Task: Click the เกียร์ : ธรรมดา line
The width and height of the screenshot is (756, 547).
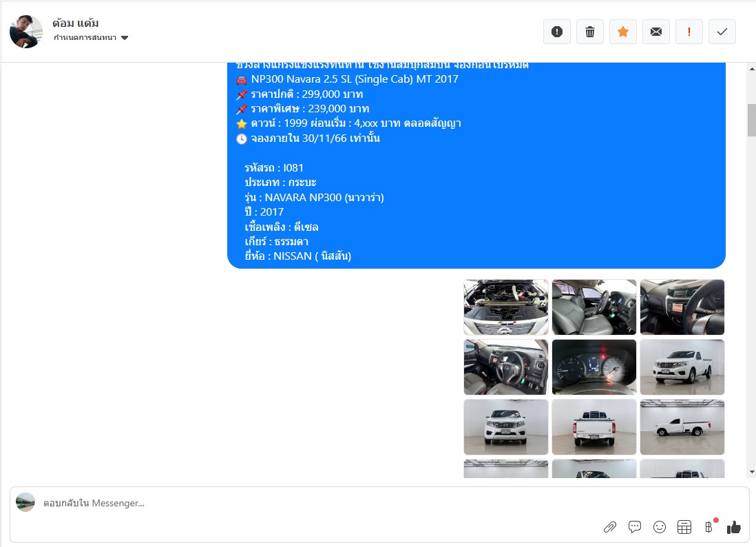Action: click(x=276, y=242)
